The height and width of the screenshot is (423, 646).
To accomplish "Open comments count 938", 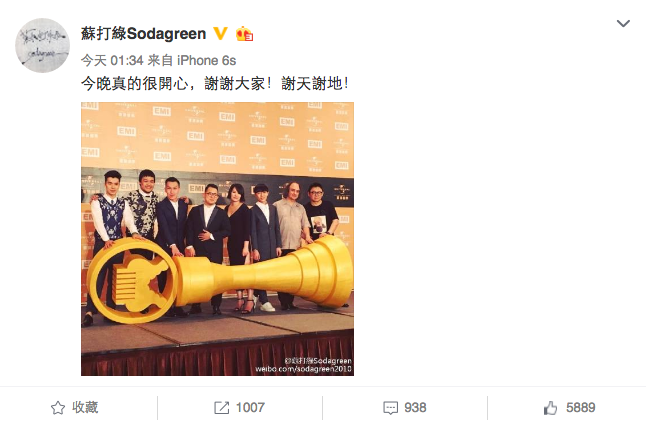I will click(415, 408).
